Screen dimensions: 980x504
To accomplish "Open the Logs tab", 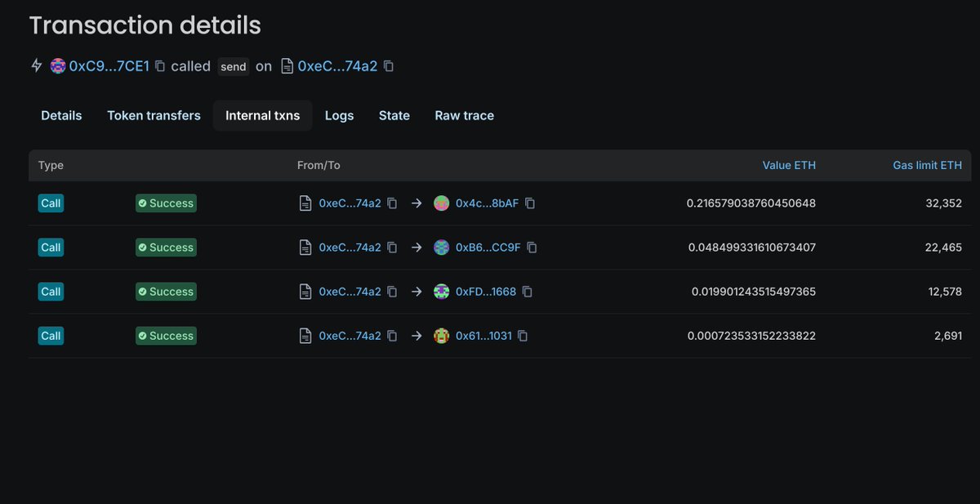I will point(339,116).
